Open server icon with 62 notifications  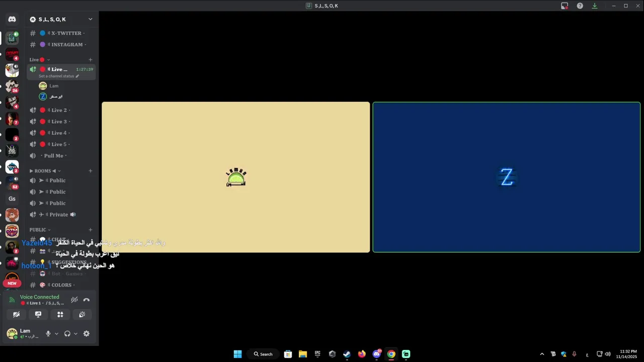pos(12,183)
